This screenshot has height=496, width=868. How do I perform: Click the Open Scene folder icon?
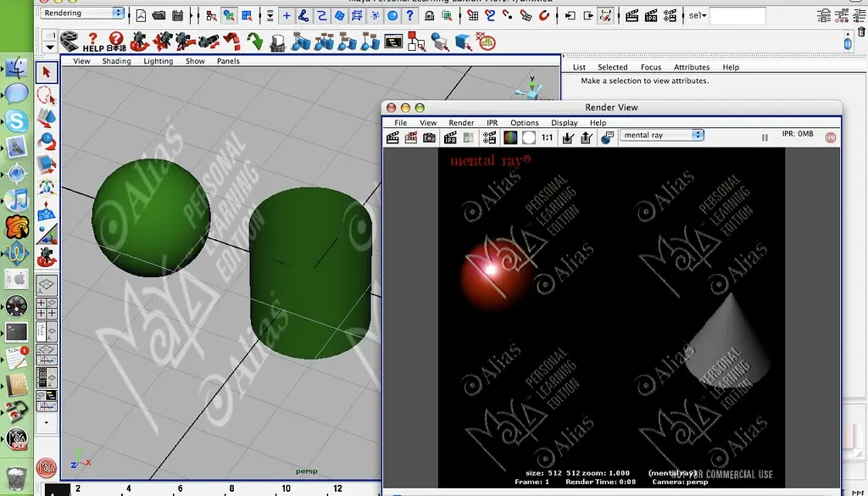(x=159, y=15)
